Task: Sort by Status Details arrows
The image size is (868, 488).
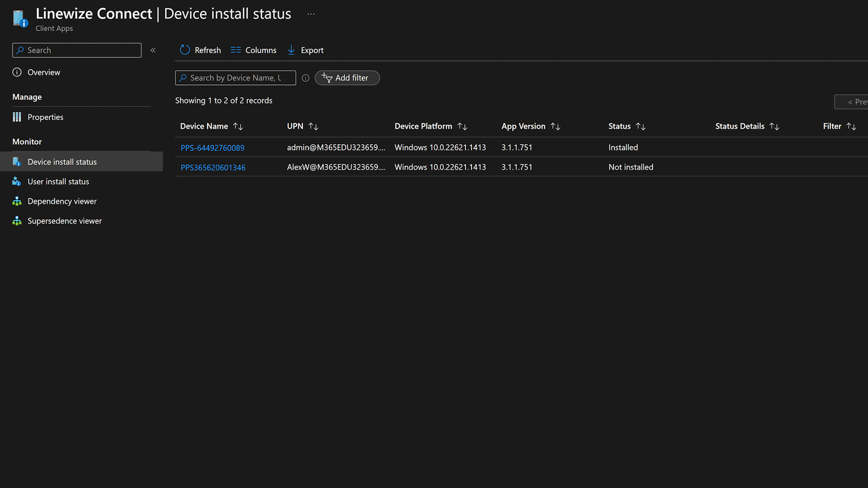Action: coord(774,127)
